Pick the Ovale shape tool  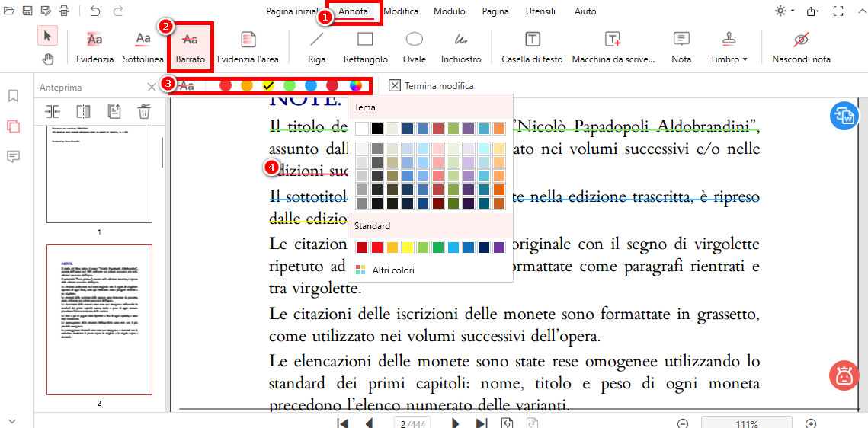pos(415,46)
